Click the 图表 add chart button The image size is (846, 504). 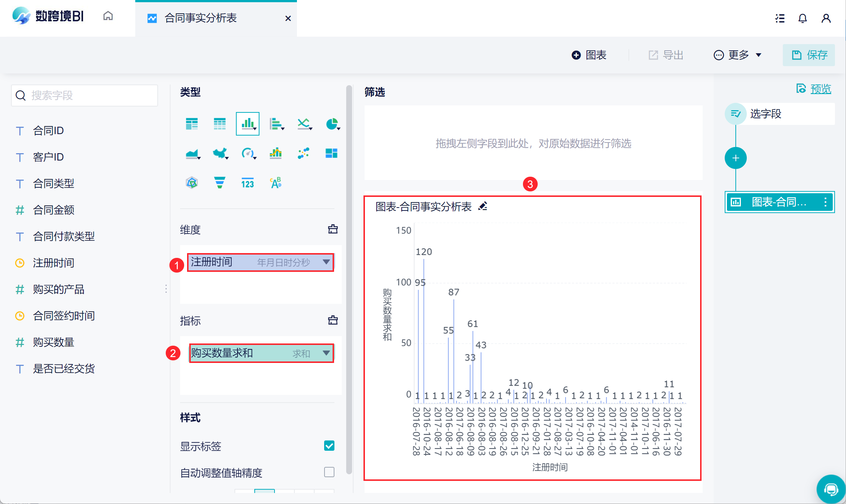(x=589, y=55)
